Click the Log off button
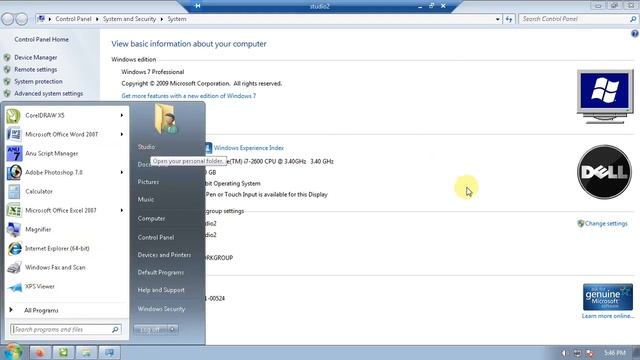Image resolution: width=640 pixels, height=360 pixels. [x=150, y=329]
